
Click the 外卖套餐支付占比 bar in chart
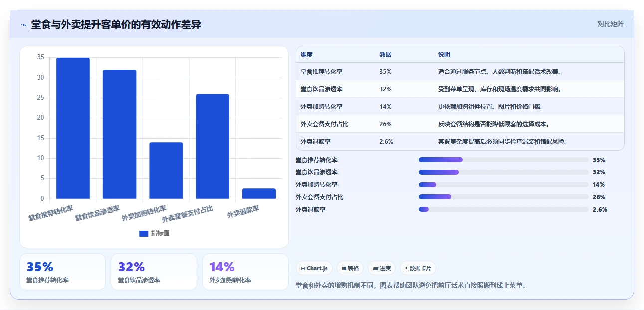tap(213, 146)
